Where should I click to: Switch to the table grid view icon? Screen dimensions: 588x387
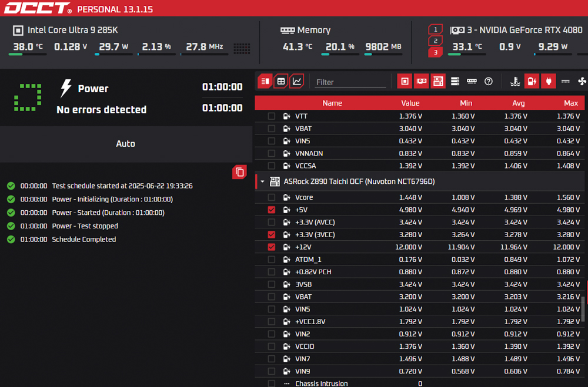281,81
